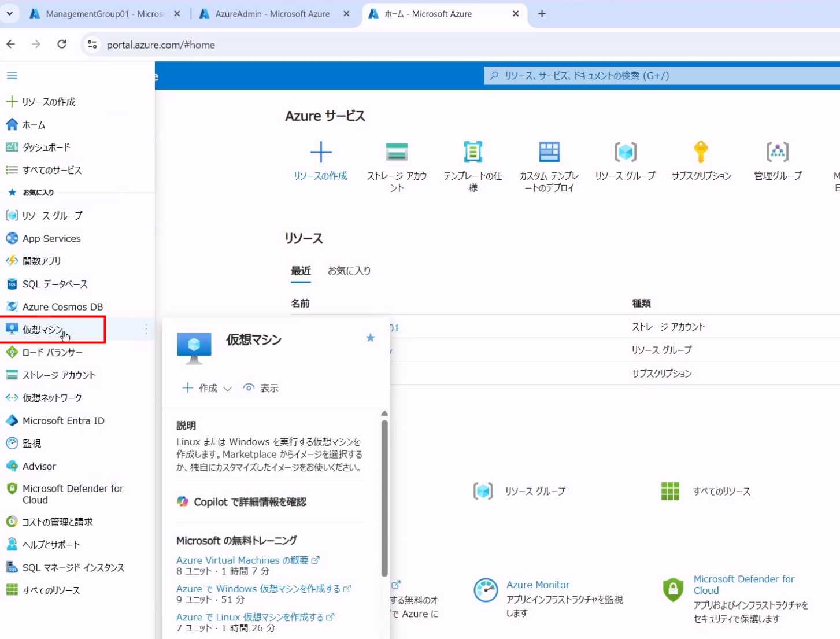This screenshot has width=840, height=639.
Task: Click the Azure Monitor gauge icon
Action: [x=486, y=590]
